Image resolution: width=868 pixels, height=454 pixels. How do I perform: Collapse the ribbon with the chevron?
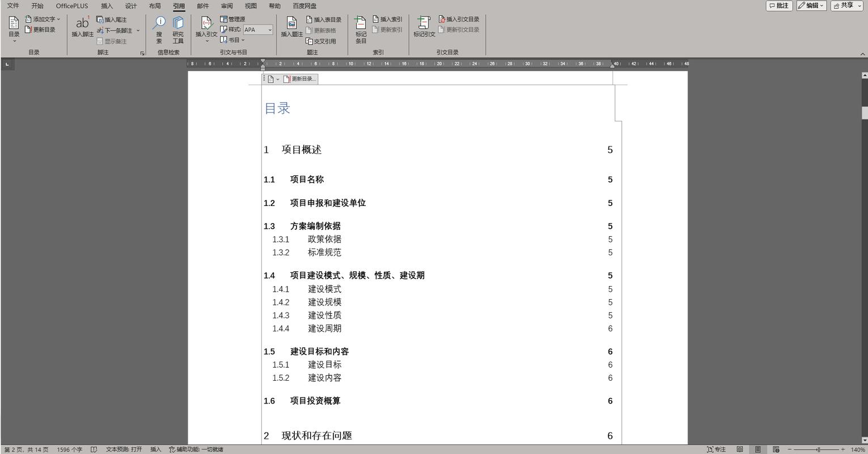pos(862,53)
